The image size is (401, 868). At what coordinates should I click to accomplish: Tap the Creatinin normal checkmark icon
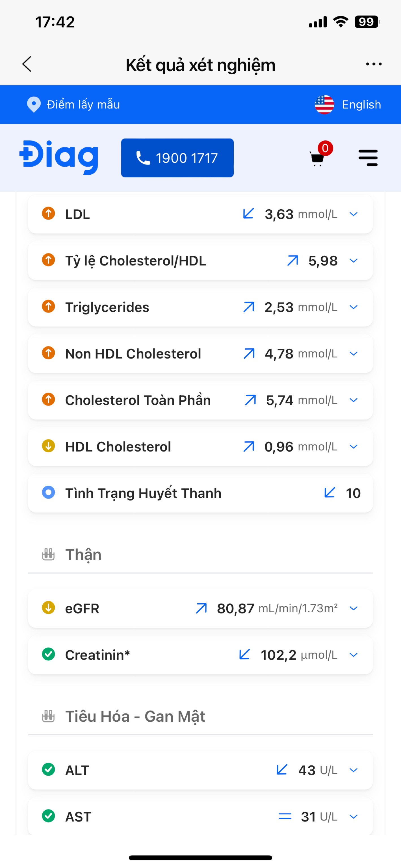click(49, 654)
